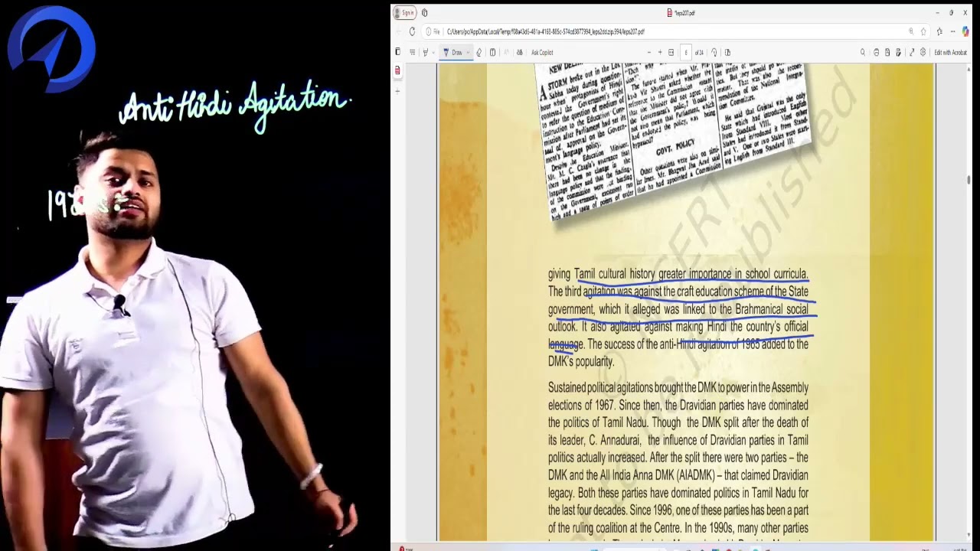Viewport: 980px width, 551px height.
Task: Add this page to favorites with the star
Action: (x=924, y=31)
